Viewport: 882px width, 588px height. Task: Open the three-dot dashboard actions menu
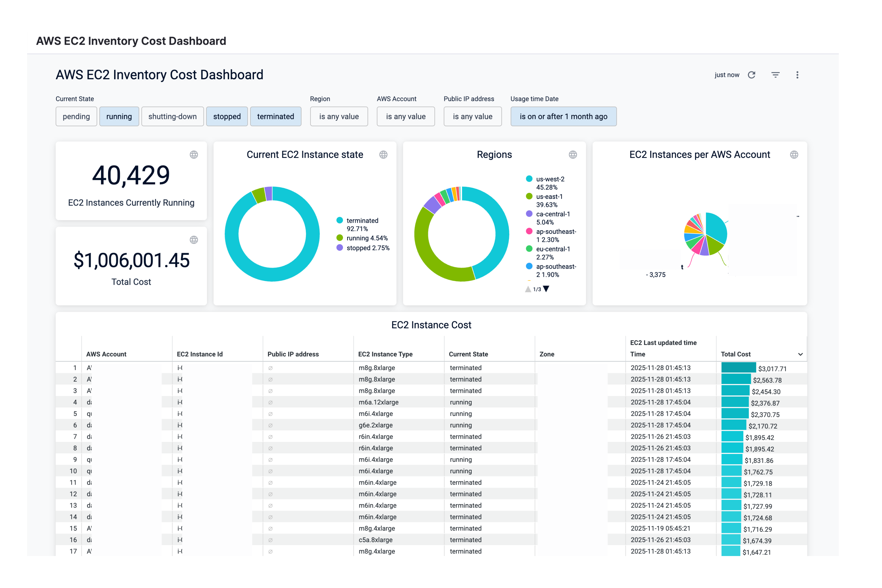[x=797, y=75]
